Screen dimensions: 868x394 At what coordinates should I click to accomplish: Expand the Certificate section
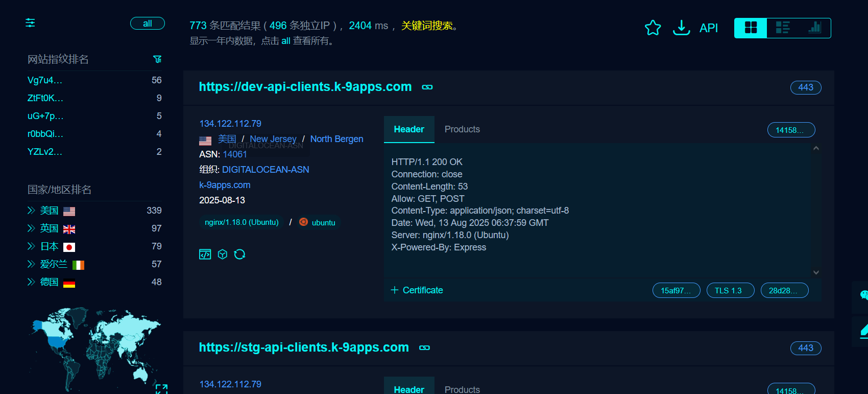tap(417, 290)
